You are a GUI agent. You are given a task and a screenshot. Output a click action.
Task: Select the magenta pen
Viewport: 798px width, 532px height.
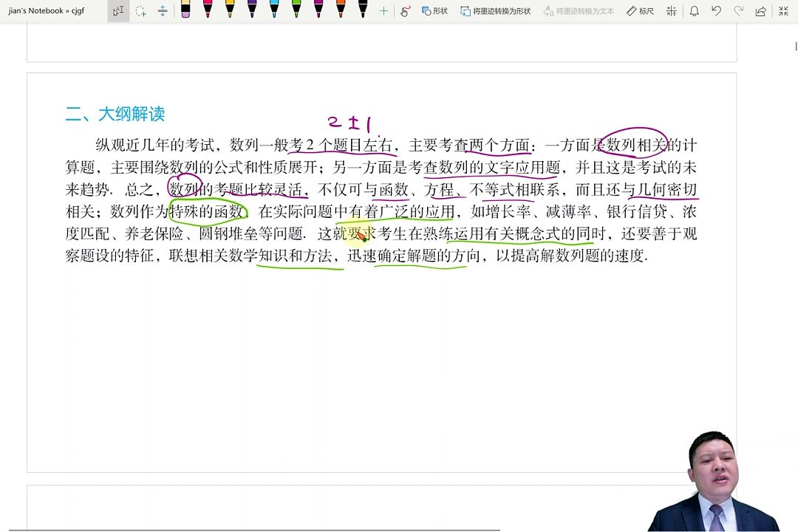pos(318,10)
